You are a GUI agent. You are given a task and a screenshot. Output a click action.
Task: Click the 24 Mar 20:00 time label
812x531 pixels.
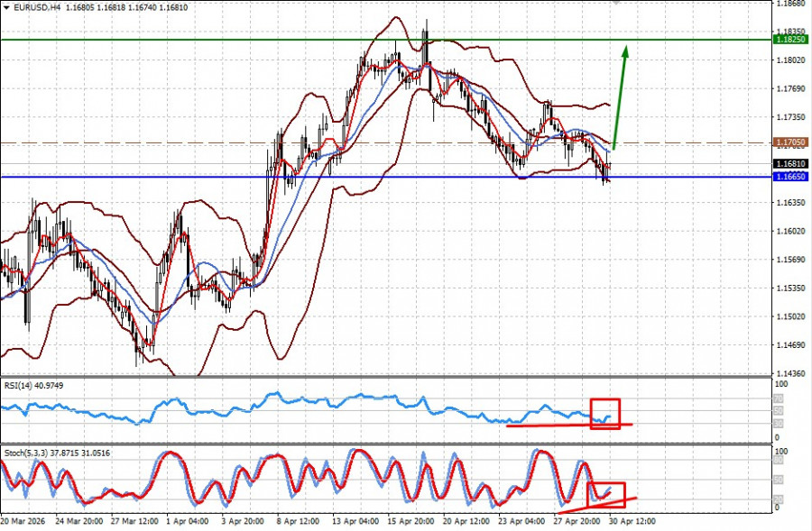(x=78, y=521)
